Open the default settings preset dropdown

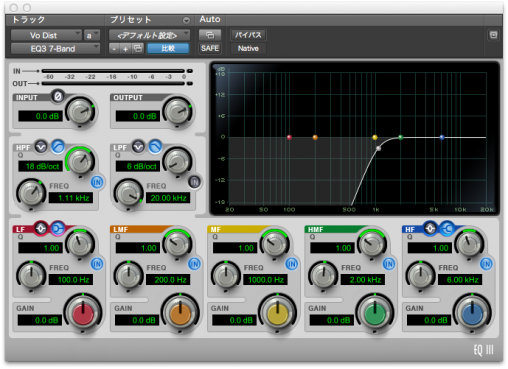point(149,35)
